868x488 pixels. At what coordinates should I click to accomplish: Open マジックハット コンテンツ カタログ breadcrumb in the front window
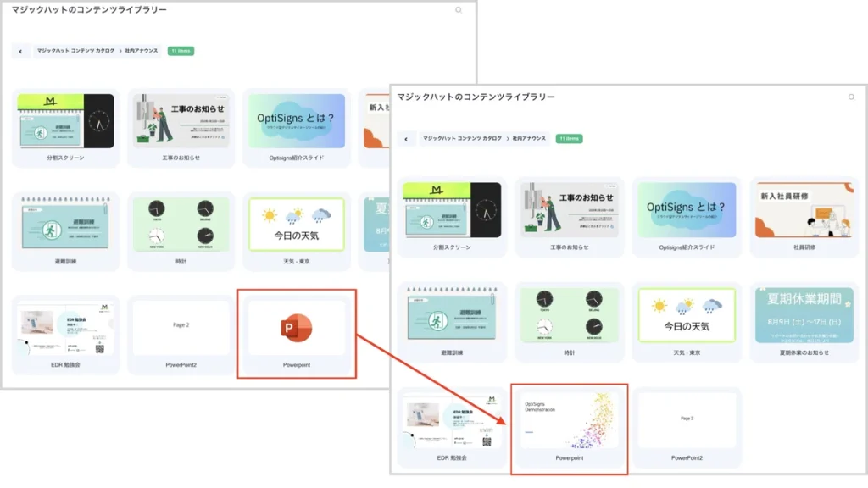(x=462, y=138)
